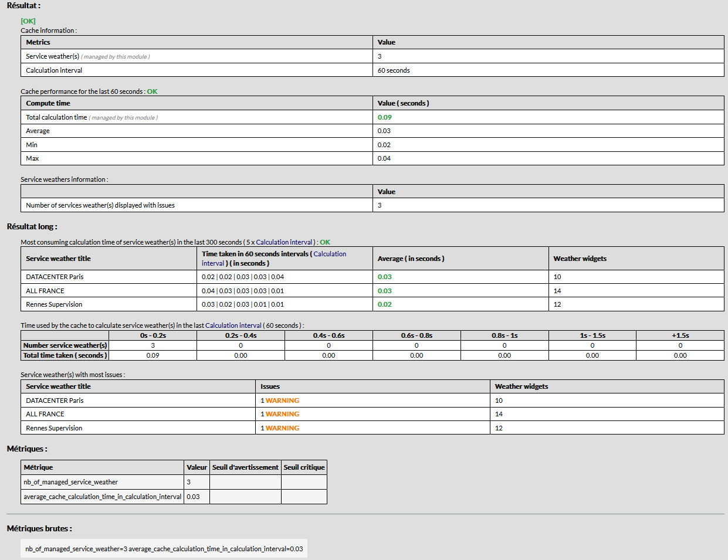Select the raw metrics text box

(164, 549)
